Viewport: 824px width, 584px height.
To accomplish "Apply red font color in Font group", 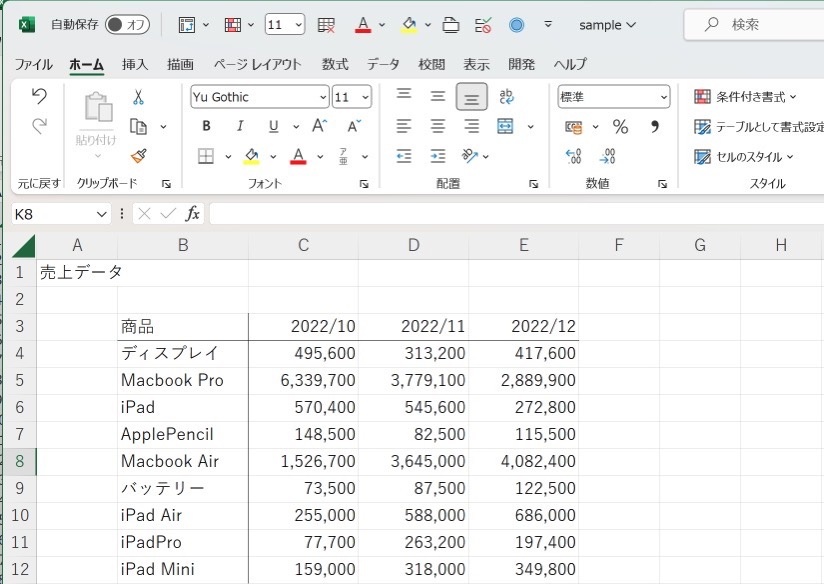I will [x=298, y=156].
